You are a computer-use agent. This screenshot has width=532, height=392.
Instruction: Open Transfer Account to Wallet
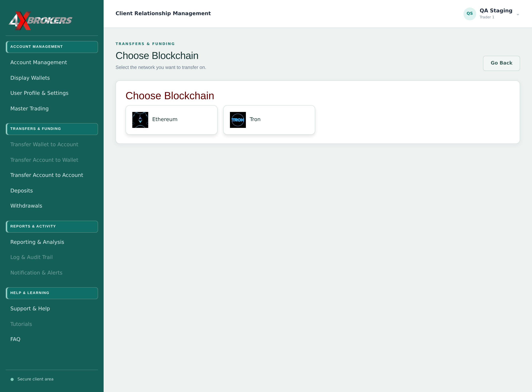(x=44, y=160)
